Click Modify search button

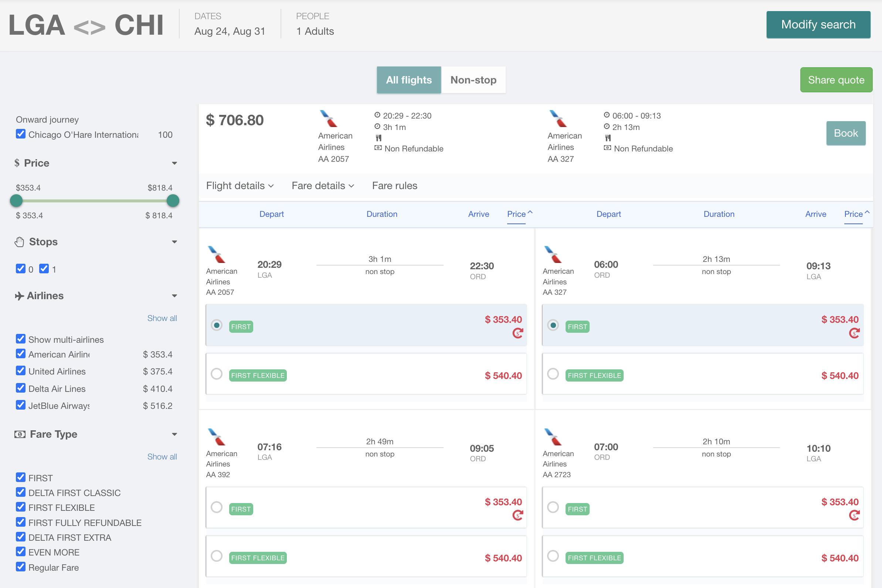(x=818, y=24)
